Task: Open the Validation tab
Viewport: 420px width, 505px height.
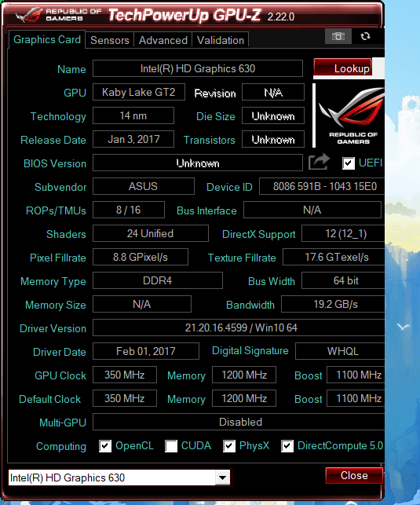Action: tap(221, 40)
